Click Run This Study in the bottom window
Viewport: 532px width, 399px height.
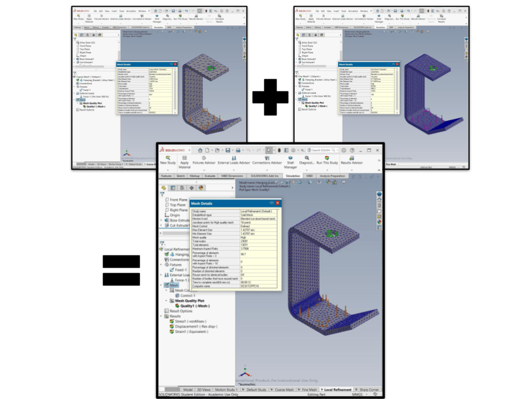point(327,160)
